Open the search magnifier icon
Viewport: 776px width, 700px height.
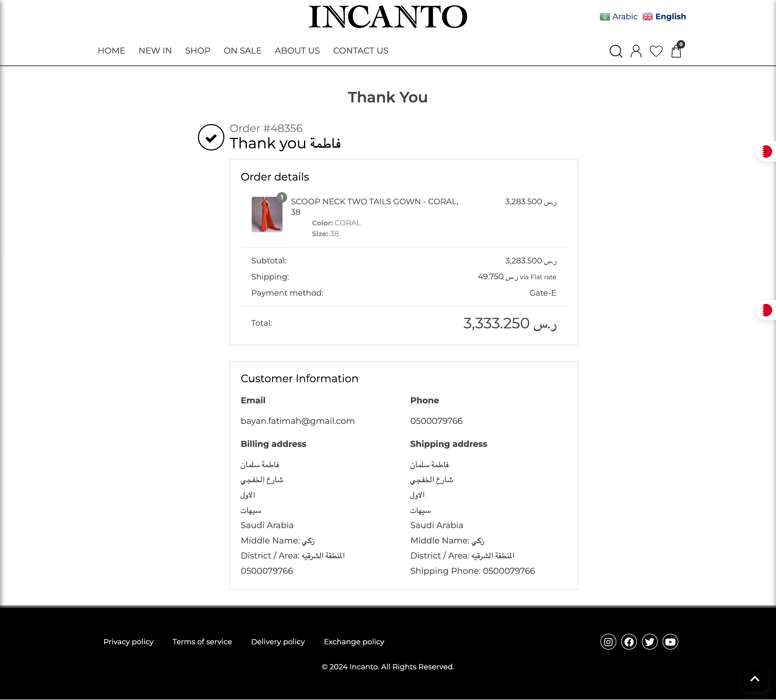coord(616,51)
